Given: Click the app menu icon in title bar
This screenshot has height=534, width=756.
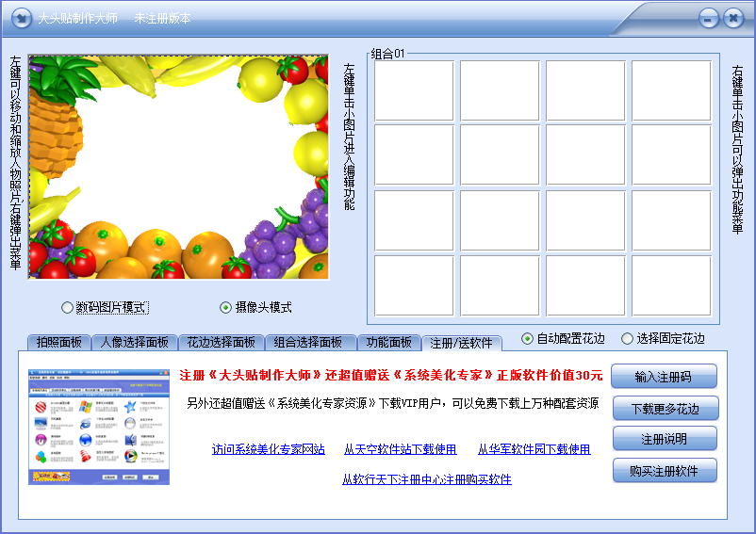Looking at the screenshot, I should tap(20, 18).
